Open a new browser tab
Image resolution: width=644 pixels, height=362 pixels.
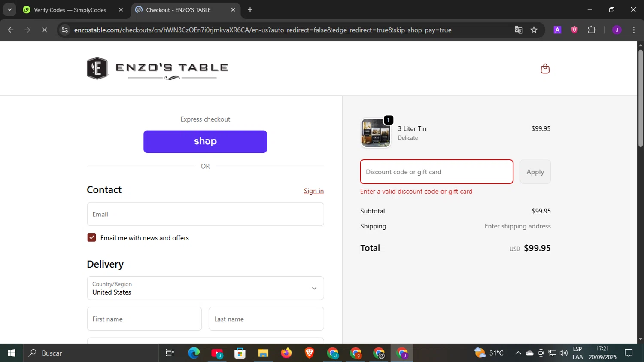pos(250,10)
